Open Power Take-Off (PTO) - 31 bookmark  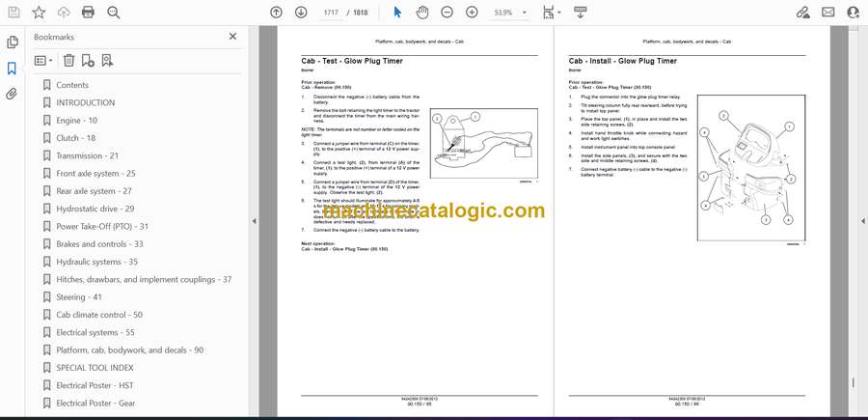point(102,227)
